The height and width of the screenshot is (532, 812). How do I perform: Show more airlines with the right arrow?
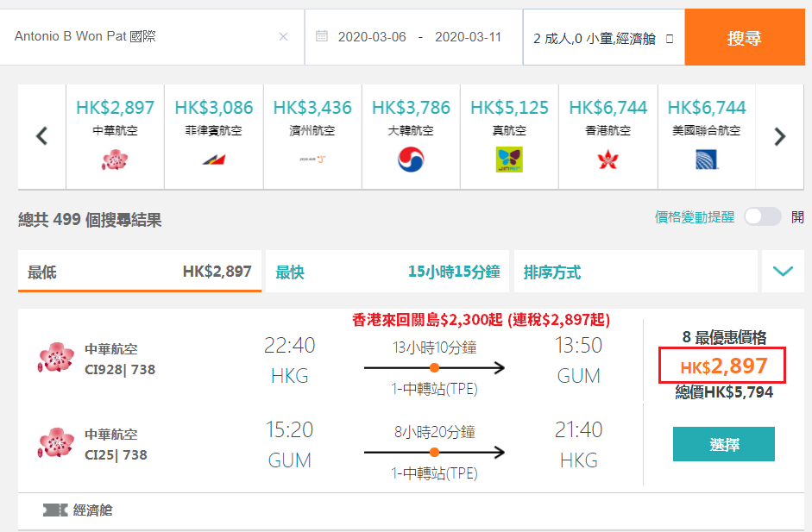780,136
